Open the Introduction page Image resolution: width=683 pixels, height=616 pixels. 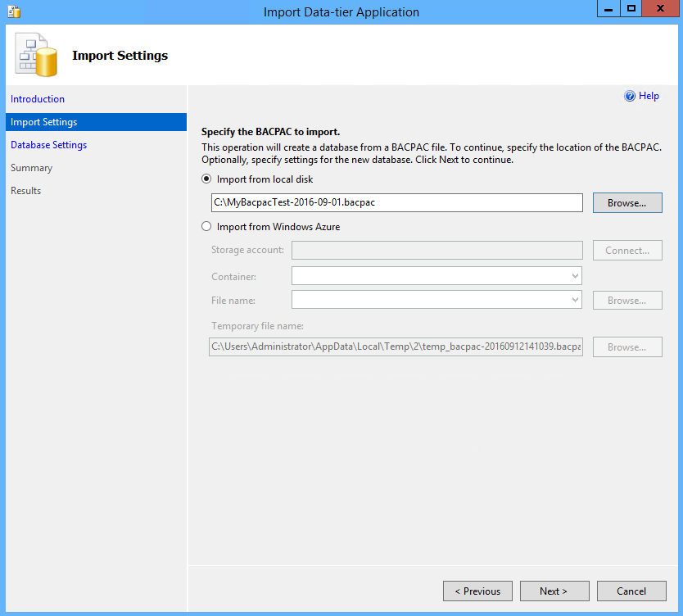[38, 99]
